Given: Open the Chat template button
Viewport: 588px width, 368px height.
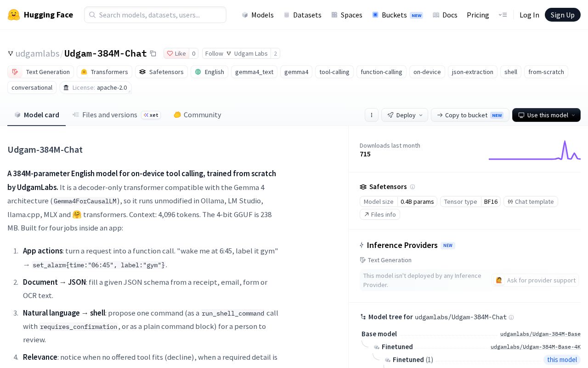Looking at the screenshot, I should coord(531,201).
